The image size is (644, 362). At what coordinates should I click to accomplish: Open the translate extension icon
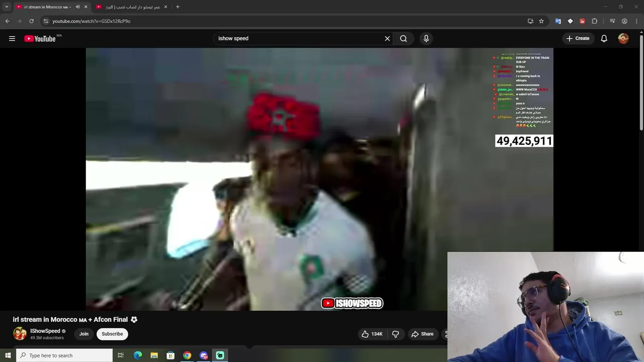[558, 21]
